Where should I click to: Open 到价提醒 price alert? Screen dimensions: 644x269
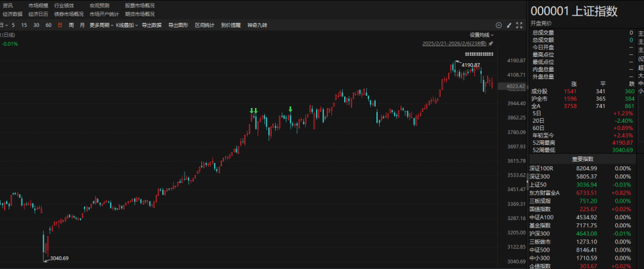[x=231, y=25]
